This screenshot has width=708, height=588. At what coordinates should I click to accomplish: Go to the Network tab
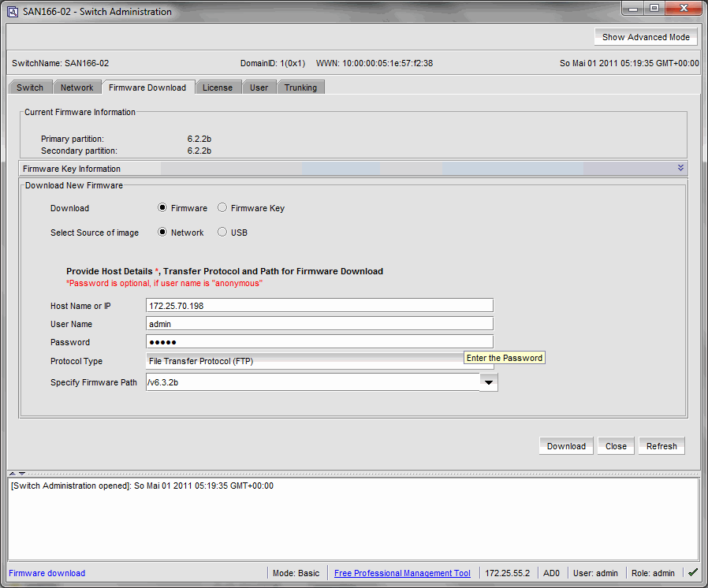[x=76, y=87]
